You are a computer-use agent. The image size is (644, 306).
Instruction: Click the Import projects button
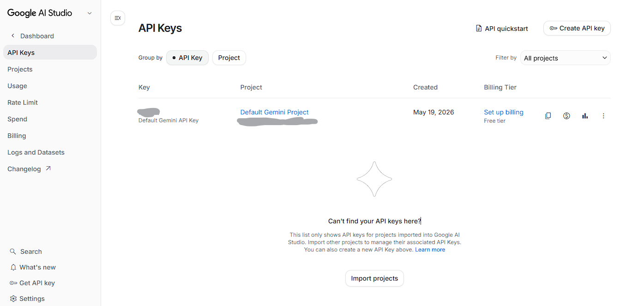coord(374,278)
